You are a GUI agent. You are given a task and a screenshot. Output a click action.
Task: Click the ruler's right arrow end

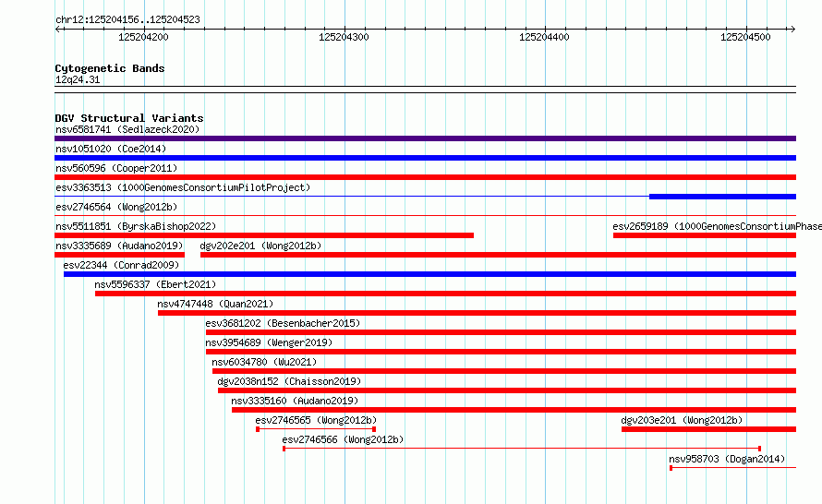(793, 29)
